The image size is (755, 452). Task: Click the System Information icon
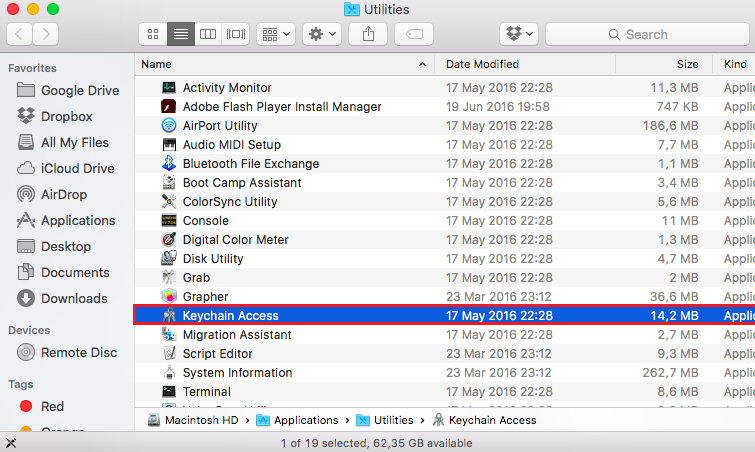[169, 373]
